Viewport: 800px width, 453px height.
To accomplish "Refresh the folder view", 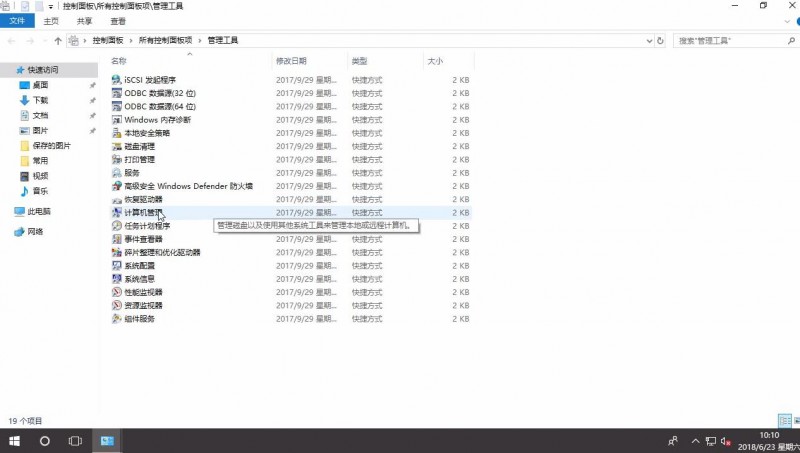I will coord(660,41).
